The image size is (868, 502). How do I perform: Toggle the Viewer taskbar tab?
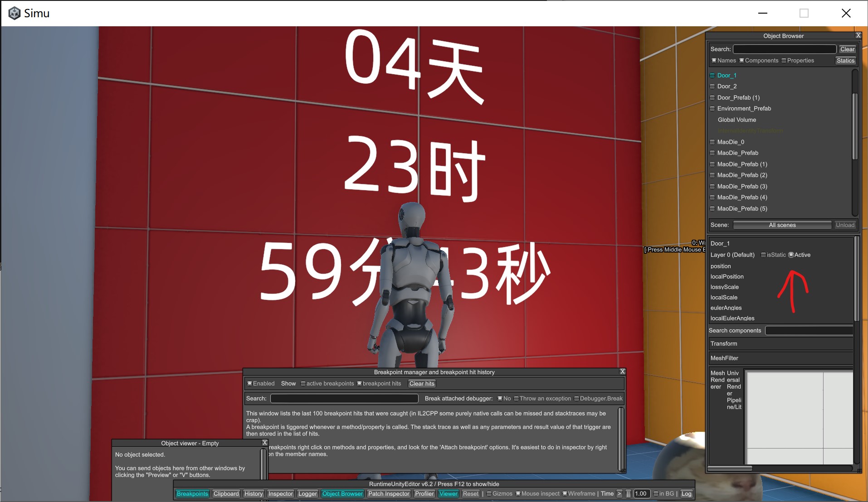449,493
